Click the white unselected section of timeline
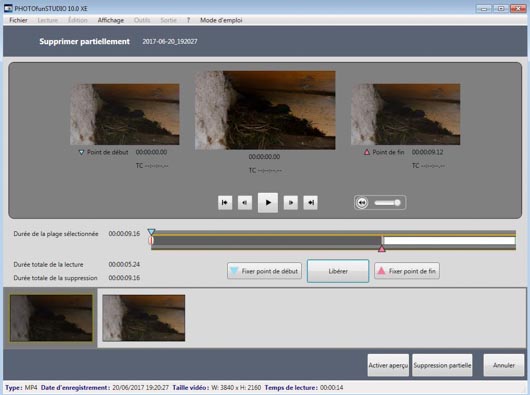530x395 pixels. point(450,241)
